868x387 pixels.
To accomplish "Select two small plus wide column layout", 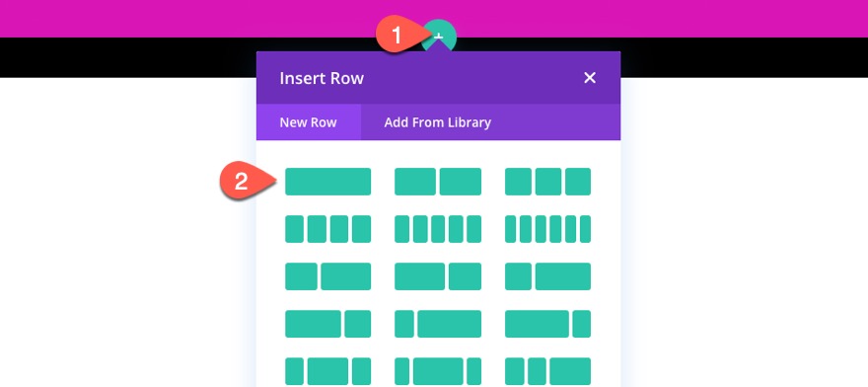I will click(x=547, y=371).
